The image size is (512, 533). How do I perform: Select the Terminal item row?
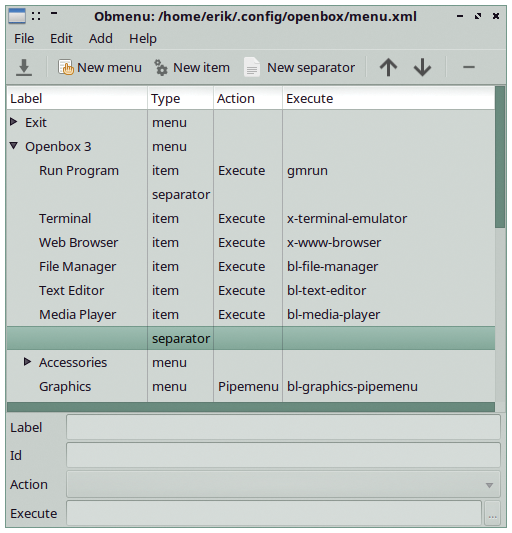pyautogui.click(x=251, y=219)
